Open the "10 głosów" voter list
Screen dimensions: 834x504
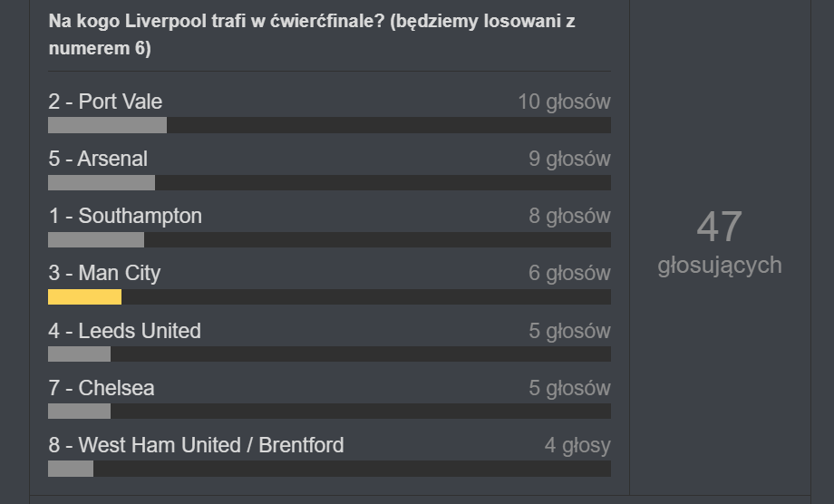point(564,102)
